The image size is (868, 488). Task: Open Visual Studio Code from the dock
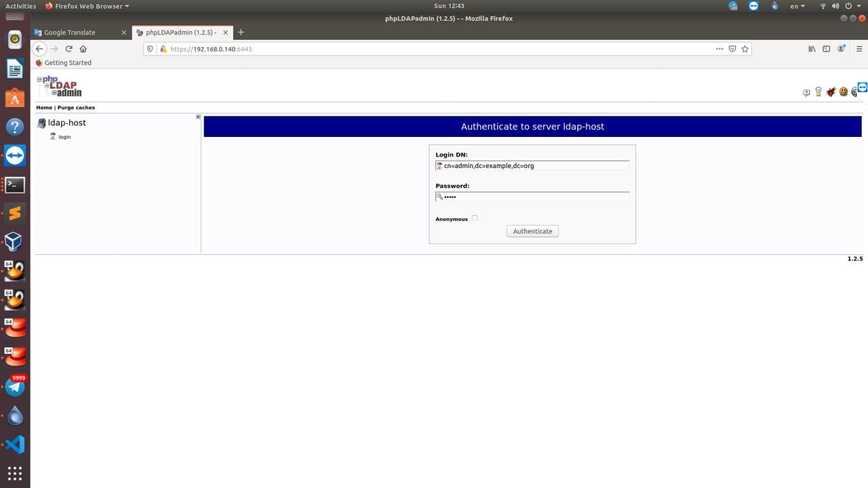15,445
